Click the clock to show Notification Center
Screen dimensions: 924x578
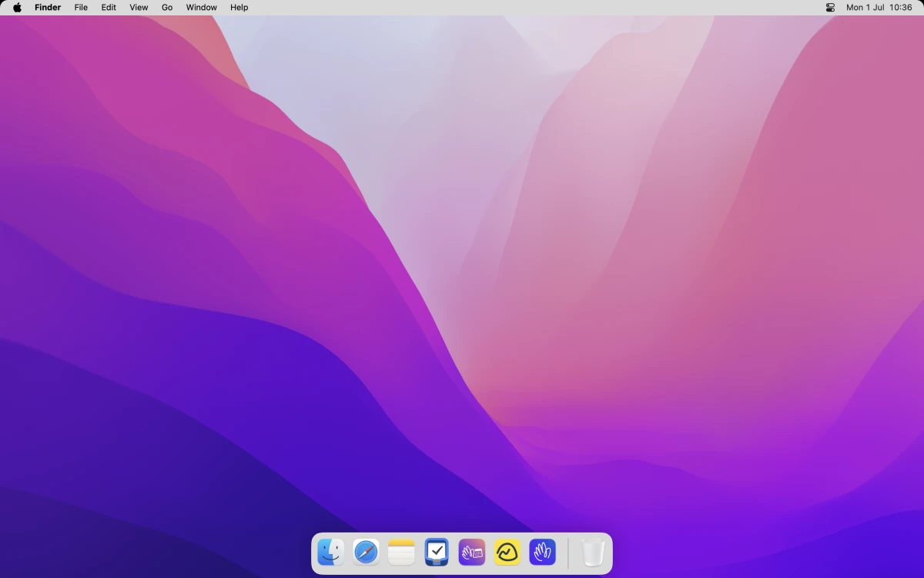pos(879,8)
